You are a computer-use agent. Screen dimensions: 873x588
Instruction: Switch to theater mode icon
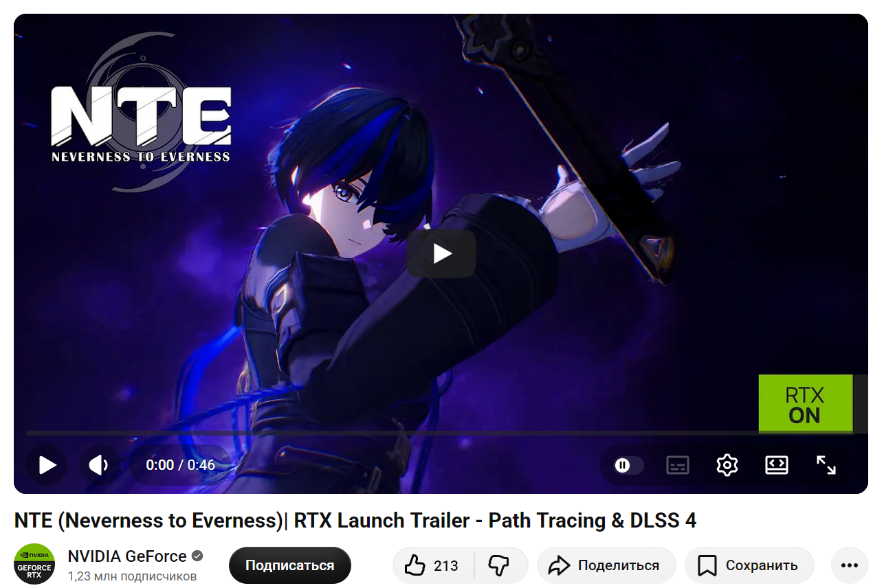click(776, 465)
